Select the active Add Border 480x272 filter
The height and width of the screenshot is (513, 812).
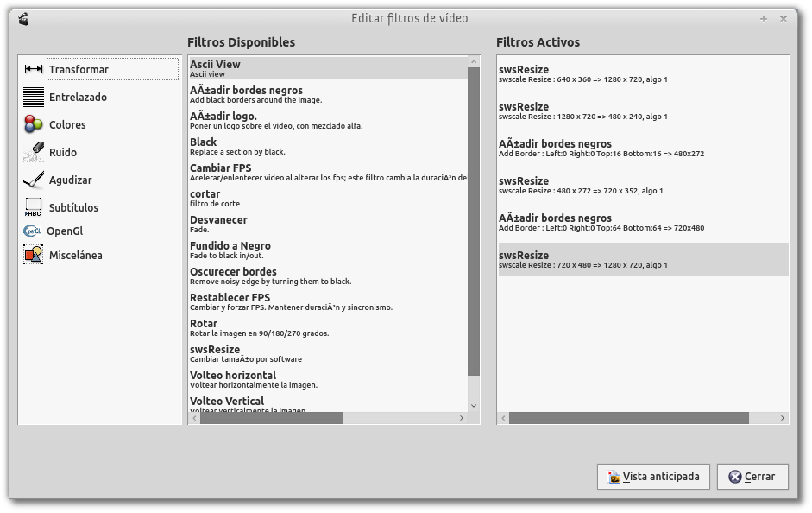pos(643,149)
